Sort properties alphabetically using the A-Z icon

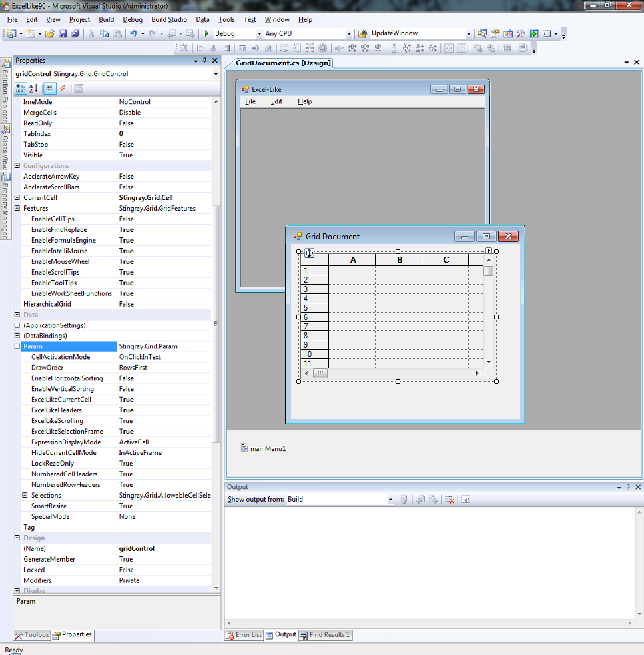33,88
